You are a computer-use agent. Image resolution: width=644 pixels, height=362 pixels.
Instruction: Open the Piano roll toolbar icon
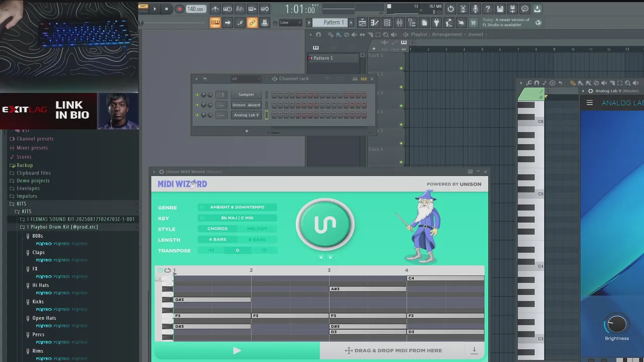(x=375, y=23)
